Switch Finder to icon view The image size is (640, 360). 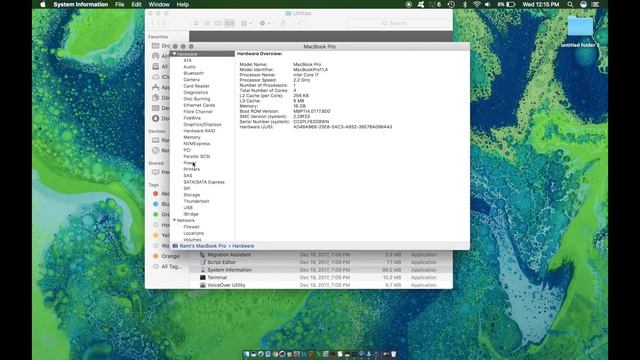(196, 24)
